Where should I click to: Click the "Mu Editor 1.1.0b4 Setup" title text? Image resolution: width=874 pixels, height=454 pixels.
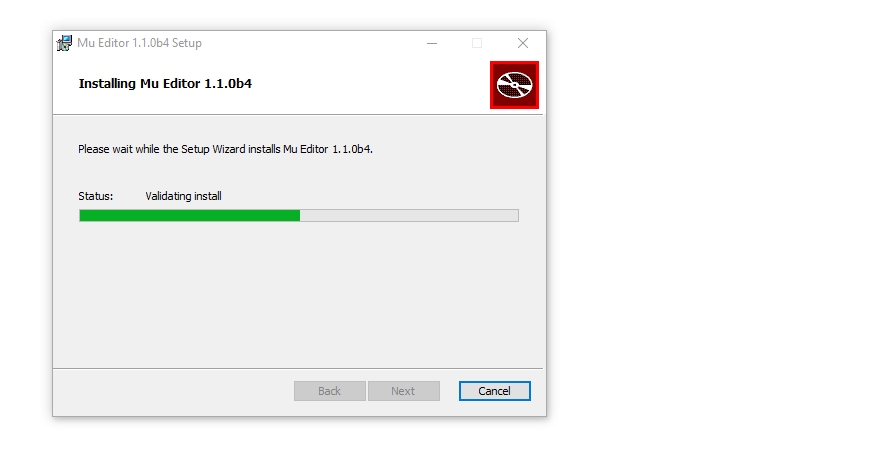(x=139, y=43)
